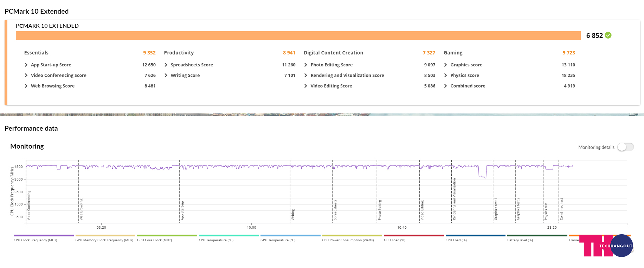
Task: Click Physics score value 18 235
Action: tap(568, 76)
